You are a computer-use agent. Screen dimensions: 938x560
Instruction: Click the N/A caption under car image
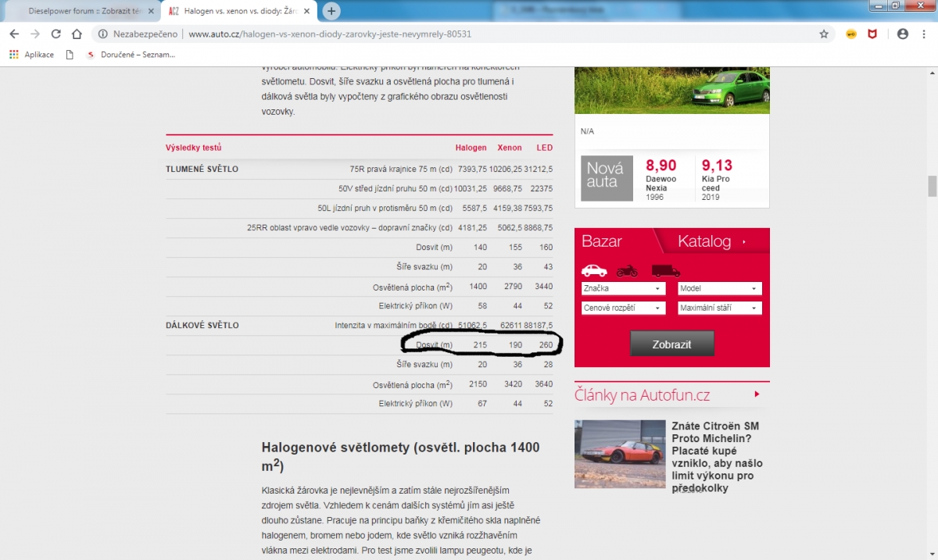pyautogui.click(x=587, y=131)
